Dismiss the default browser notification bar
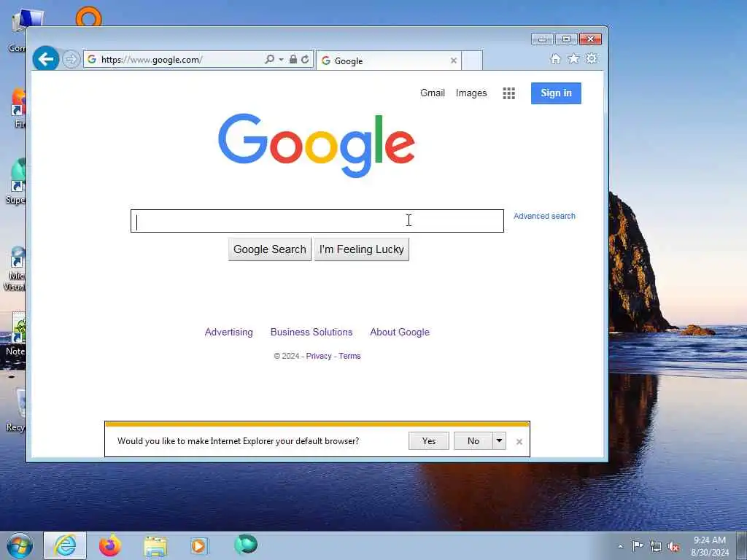The image size is (747, 560). tap(519, 442)
